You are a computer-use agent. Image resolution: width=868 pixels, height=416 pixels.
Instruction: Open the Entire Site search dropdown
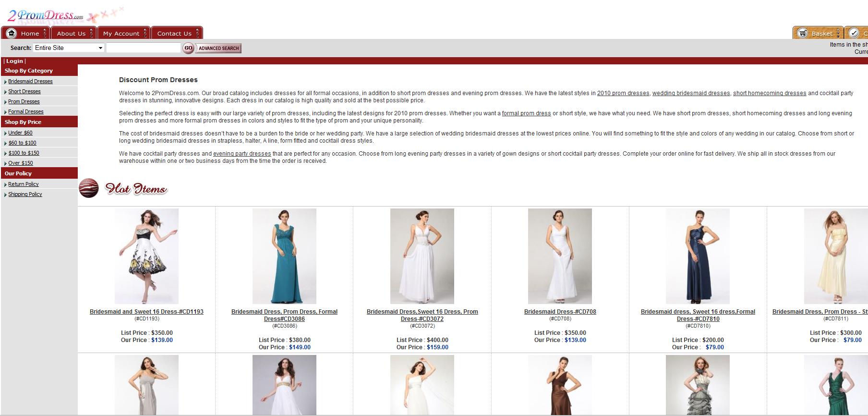tap(69, 48)
